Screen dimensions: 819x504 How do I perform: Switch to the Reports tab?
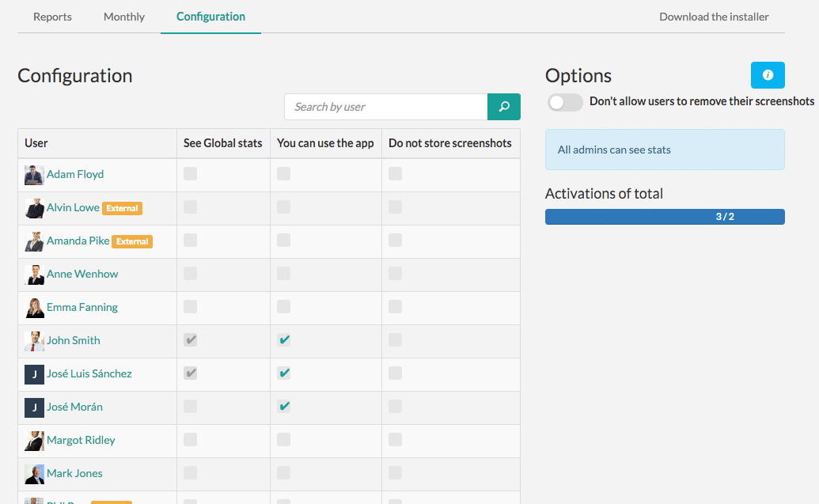[52, 16]
